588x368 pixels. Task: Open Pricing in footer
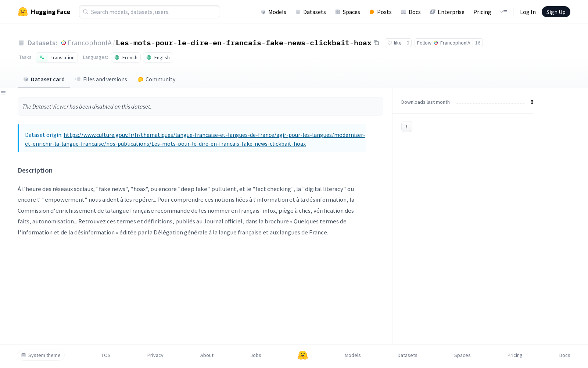pyautogui.click(x=515, y=355)
